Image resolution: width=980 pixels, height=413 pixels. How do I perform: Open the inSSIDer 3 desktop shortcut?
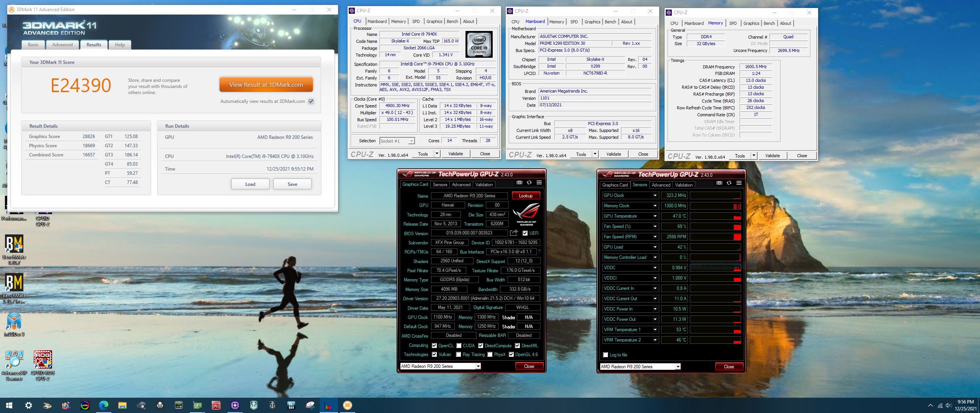(14, 324)
